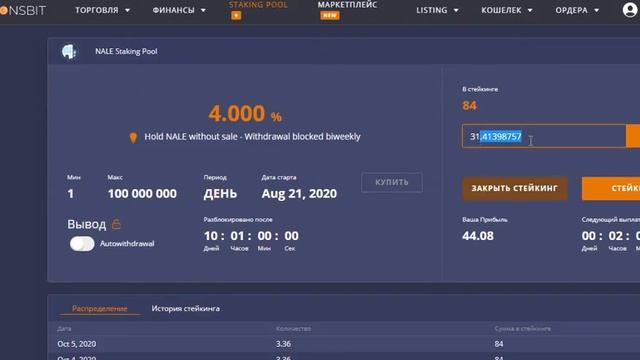The image size is (640, 360).
Task: Click the Количество column header
Action: coord(293,329)
